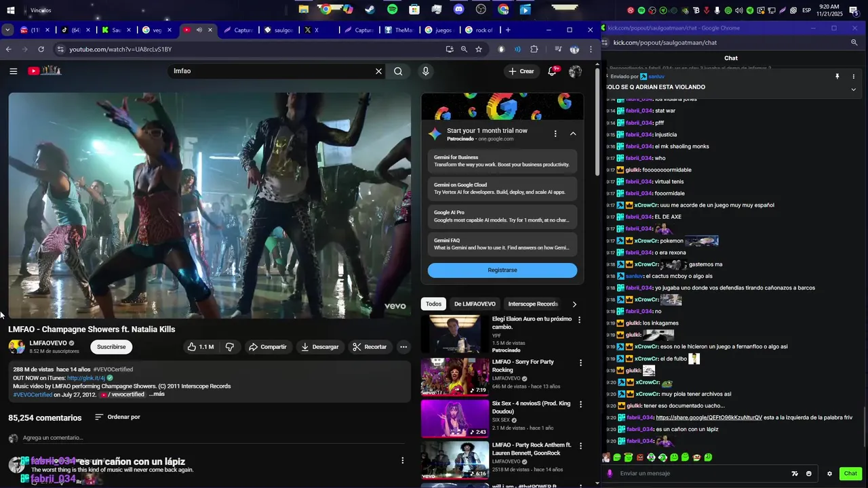Image resolution: width=868 pixels, height=488 pixels.
Task: Open Steam from the taskbar
Action: (370, 9)
